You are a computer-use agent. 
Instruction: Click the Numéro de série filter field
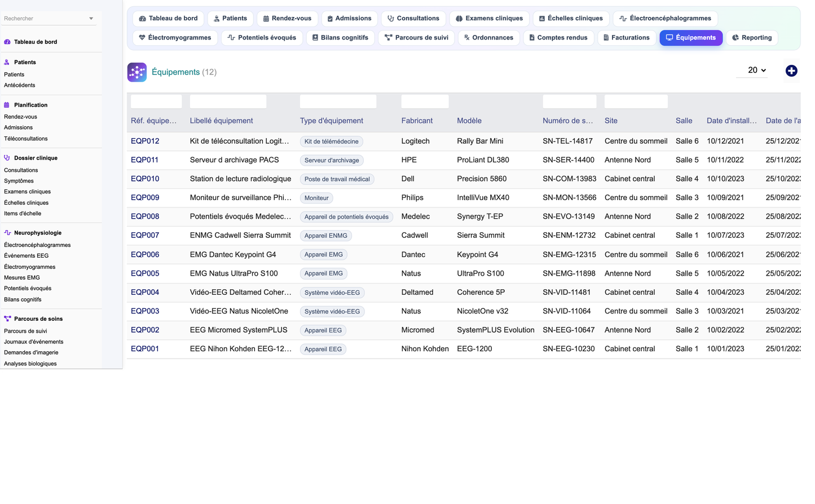570,101
